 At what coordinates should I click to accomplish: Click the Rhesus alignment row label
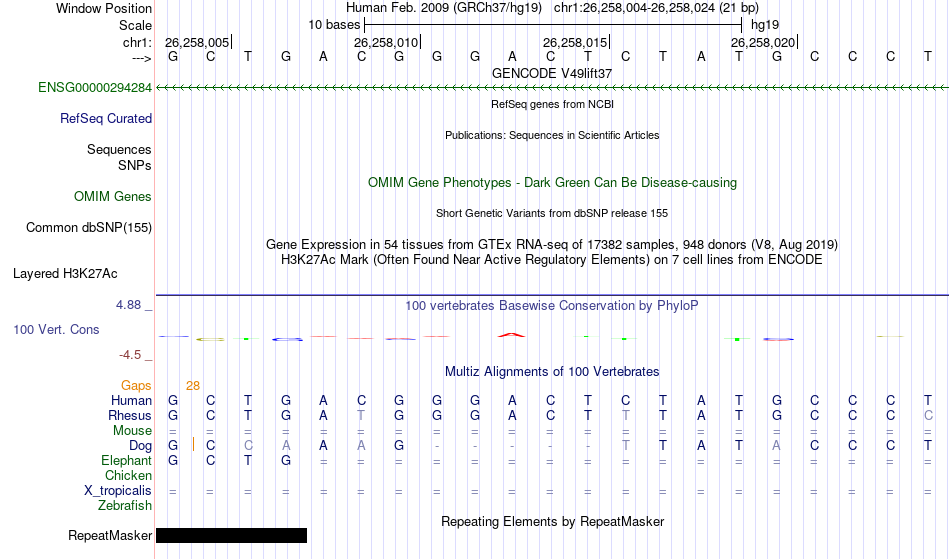click(x=130, y=415)
